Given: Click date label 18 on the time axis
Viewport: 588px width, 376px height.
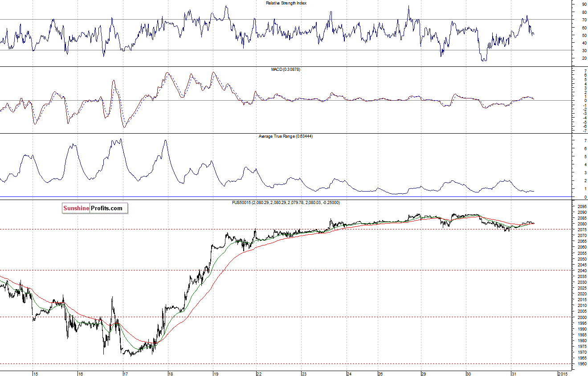Looking at the screenshot, I should [x=171, y=373].
